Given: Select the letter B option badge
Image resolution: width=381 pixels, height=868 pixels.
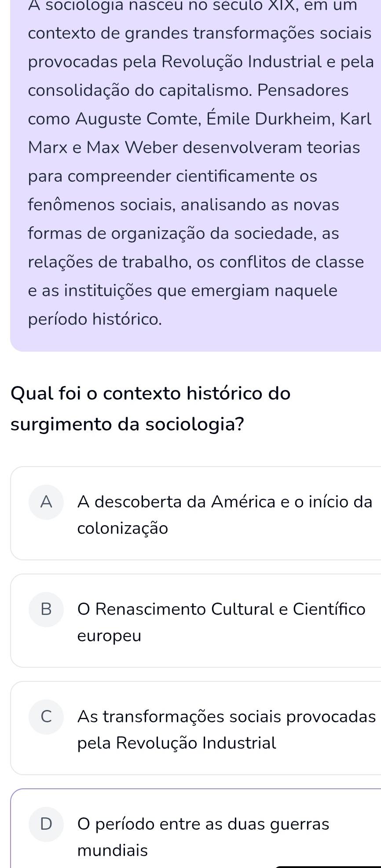Looking at the screenshot, I should [x=46, y=610].
